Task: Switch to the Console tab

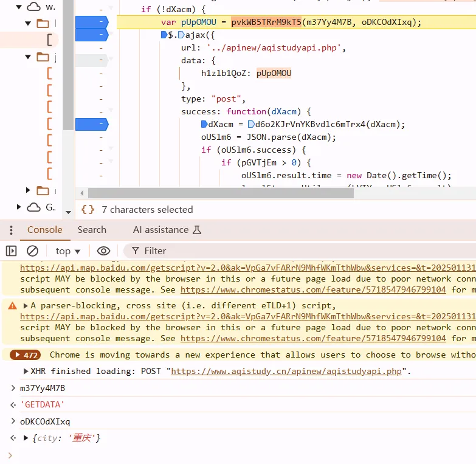Action: click(45, 230)
